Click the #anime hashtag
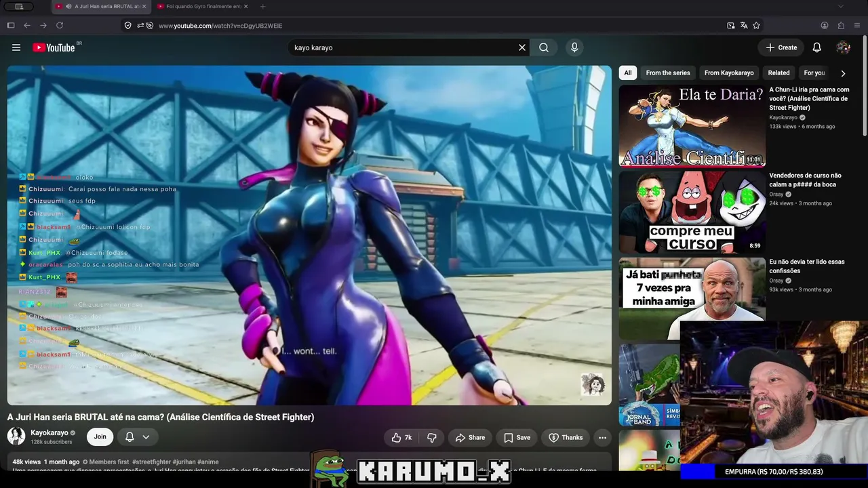Viewport: 868px width, 488px height. 208,462
